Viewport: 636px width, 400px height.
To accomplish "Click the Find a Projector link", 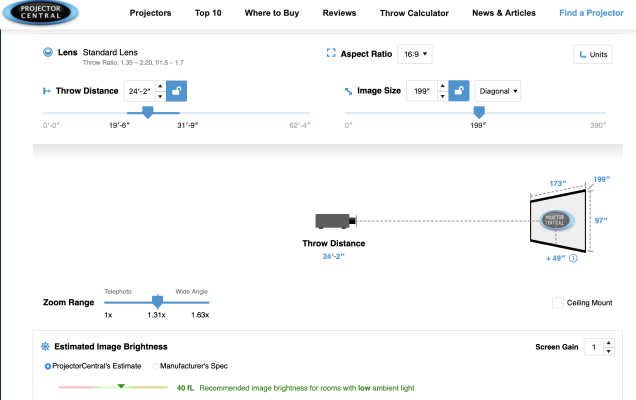I will tap(591, 13).
